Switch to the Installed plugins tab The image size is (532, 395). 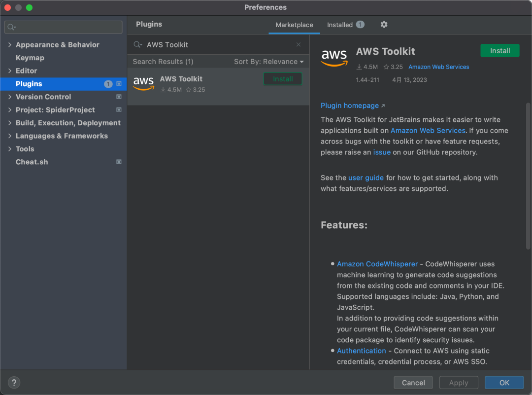click(x=340, y=25)
